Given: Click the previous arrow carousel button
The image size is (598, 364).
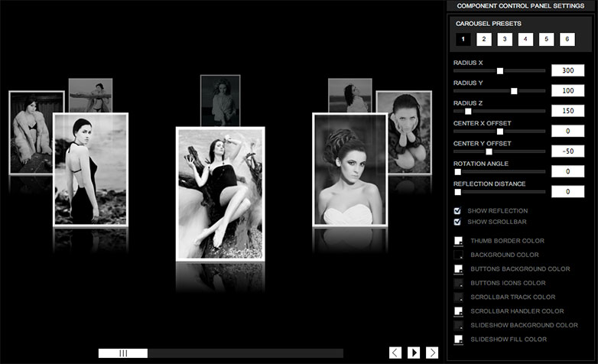Looking at the screenshot, I should (395, 353).
